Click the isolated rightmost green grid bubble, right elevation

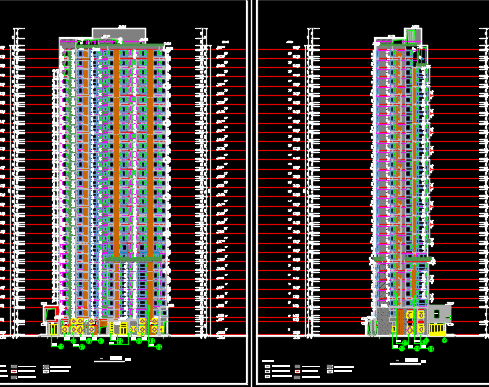444,340
